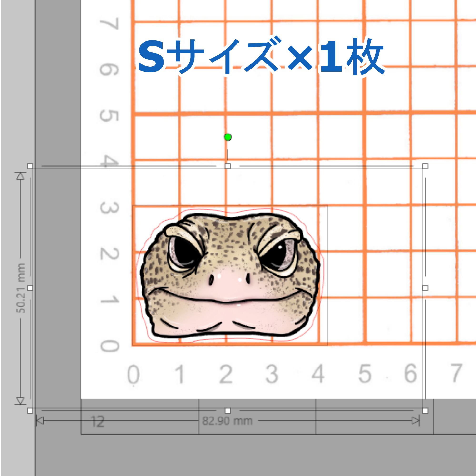Image resolution: width=476 pixels, height=476 pixels.
Task: Click the green rotation handle
Action: 228,137
